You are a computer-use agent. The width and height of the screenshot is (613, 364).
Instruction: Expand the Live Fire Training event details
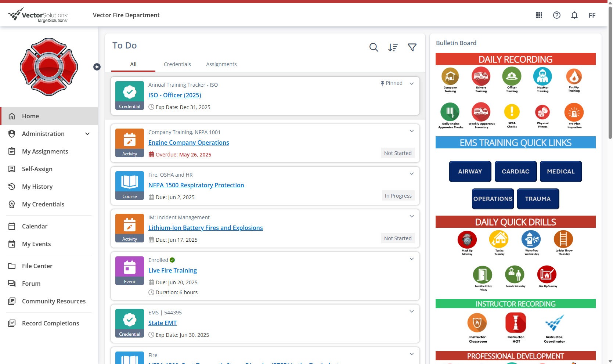click(x=412, y=259)
